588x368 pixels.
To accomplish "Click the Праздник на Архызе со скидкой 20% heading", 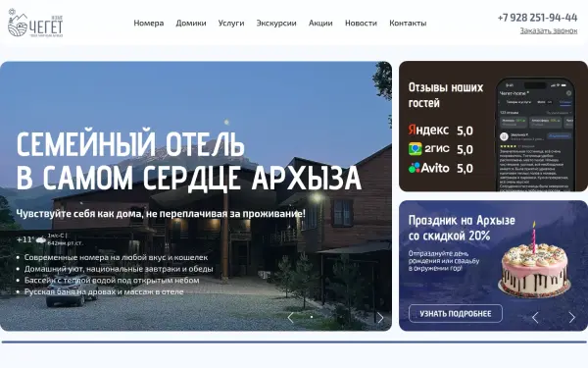I will [x=462, y=228].
